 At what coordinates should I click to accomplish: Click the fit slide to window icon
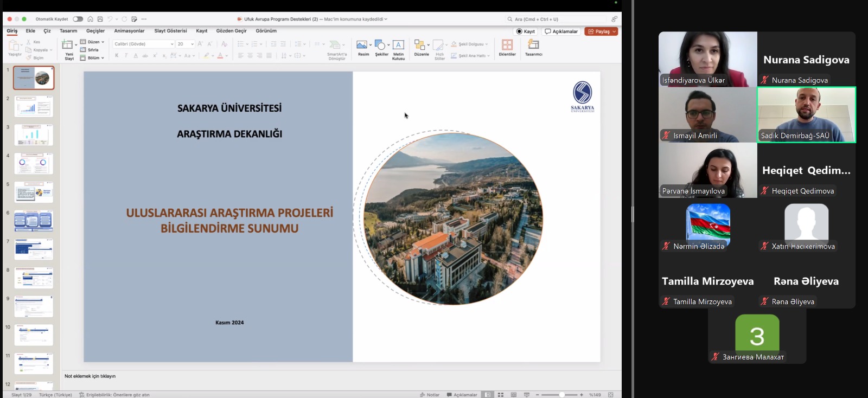611,395
